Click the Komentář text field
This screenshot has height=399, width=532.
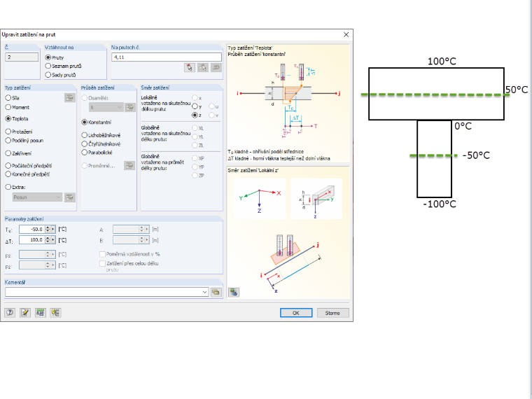[x=104, y=292]
